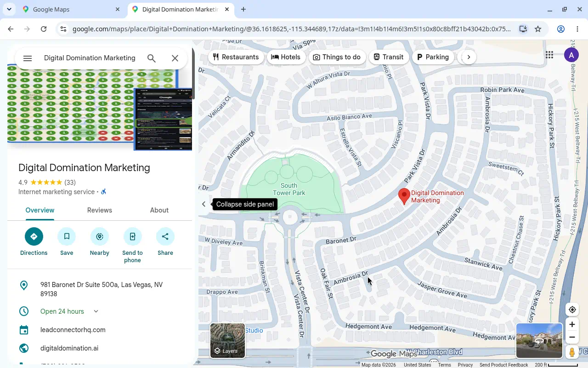Viewport: 588px width, 368px height.
Task: Click the search input field
Action: point(90,58)
